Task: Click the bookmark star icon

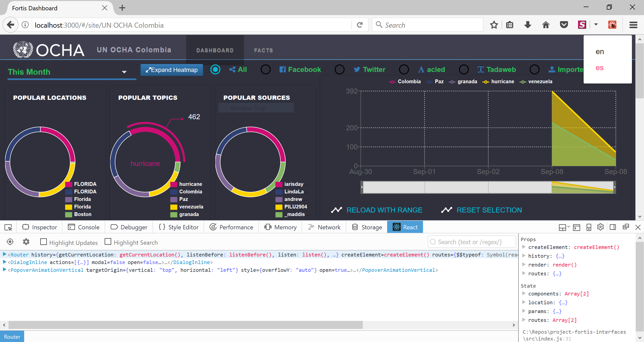Action: point(494,25)
